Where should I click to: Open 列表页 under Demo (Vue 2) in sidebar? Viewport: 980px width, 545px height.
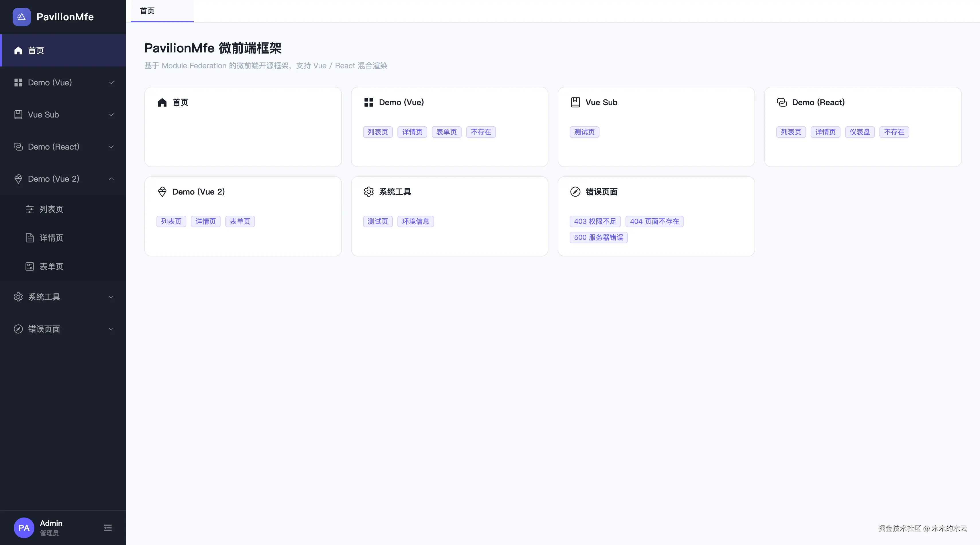63,209
